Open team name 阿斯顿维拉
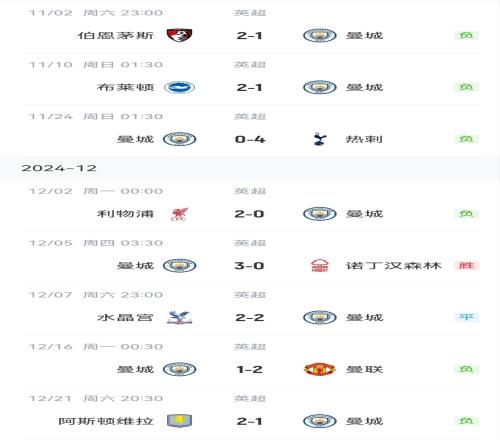Image resolution: width=500 pixels, height=440 pixels. 106,421
